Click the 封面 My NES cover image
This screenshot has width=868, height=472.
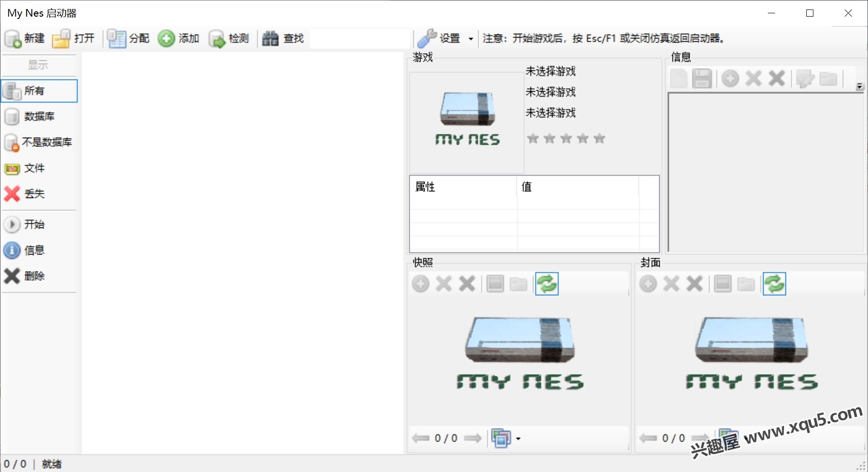pos(752,353)
